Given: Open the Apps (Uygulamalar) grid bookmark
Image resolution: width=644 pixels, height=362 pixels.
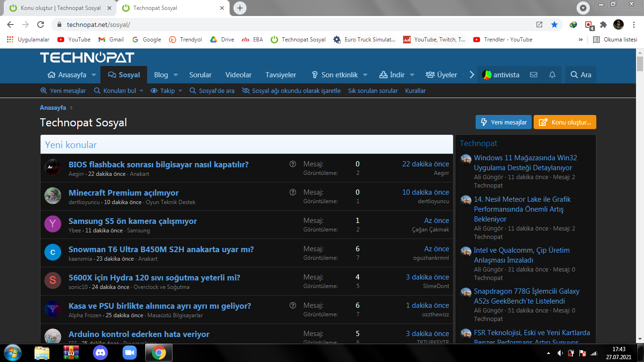Looking at the screenshot, I should click(28, 40).
